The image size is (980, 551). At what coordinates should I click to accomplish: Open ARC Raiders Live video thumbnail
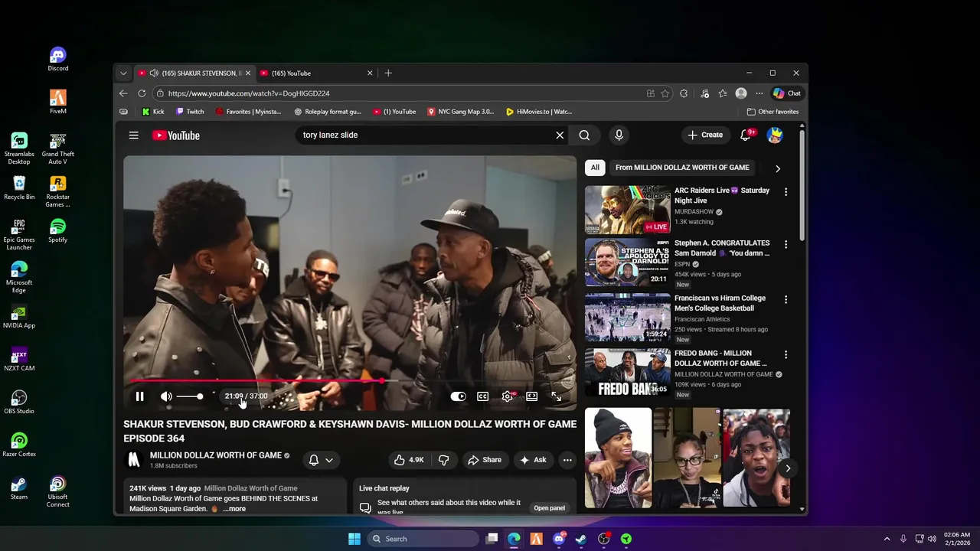628,210
